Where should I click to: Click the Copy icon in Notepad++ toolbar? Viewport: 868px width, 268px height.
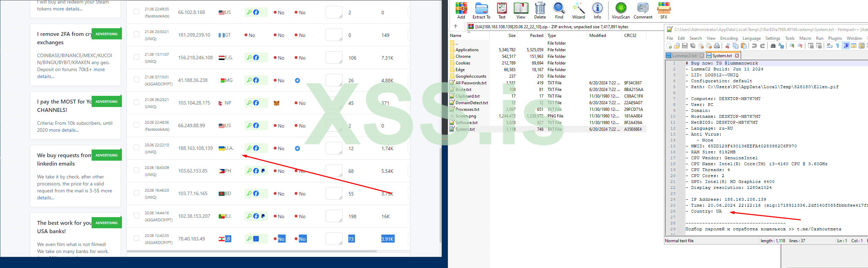(x=736, y=46)
